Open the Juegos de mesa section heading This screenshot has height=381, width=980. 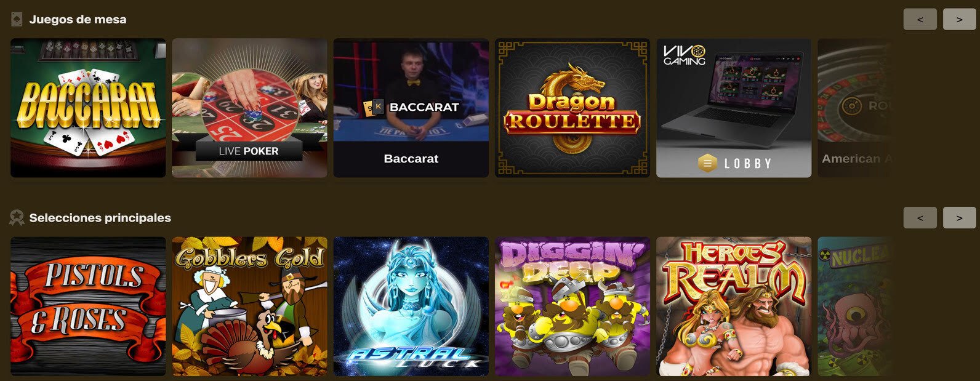pyautogui.click(x=78, y=20)
